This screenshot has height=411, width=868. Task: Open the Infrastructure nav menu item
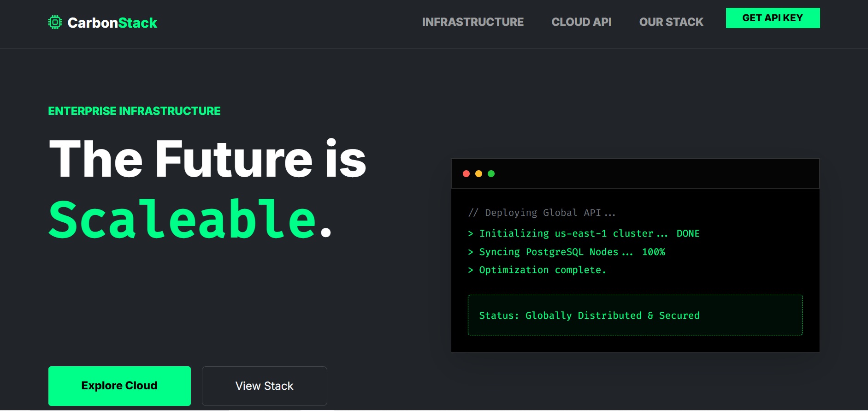(x=472, y=22)
